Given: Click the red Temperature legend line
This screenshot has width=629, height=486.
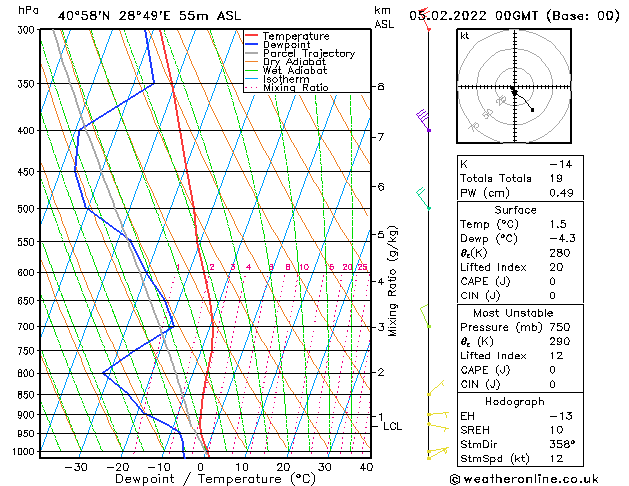Looking at the screenshot, I should click(252, 36).
